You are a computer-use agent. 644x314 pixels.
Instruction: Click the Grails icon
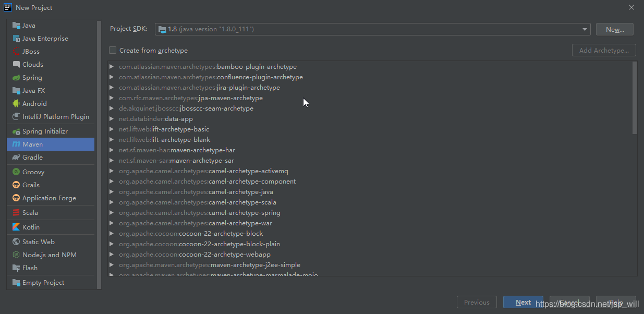pos(16,185)
